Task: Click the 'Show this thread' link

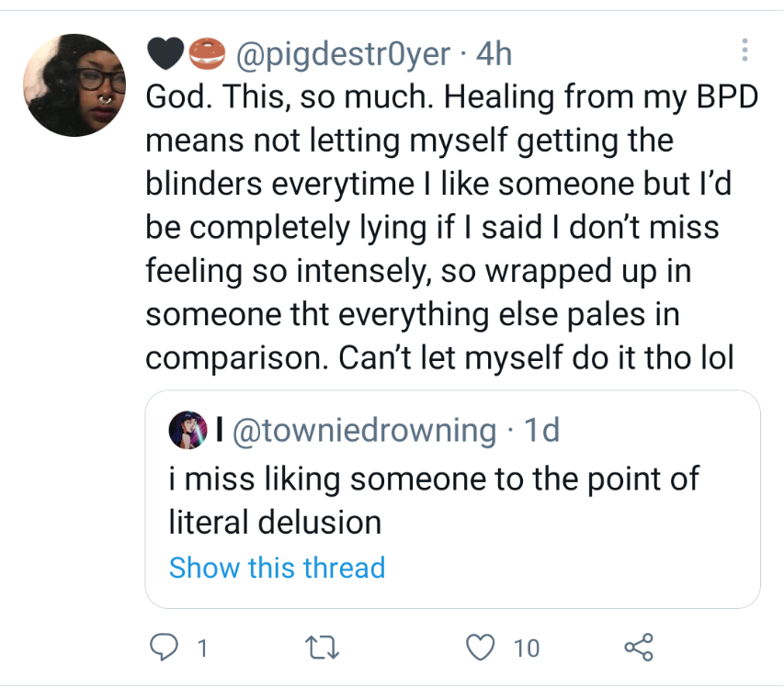Action: (277, 568)
